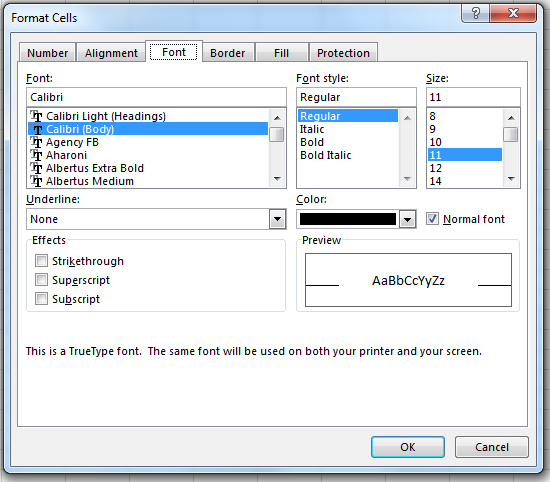Click the Font name text field
Screen dimensions: 550x482
tap(156, 97)
